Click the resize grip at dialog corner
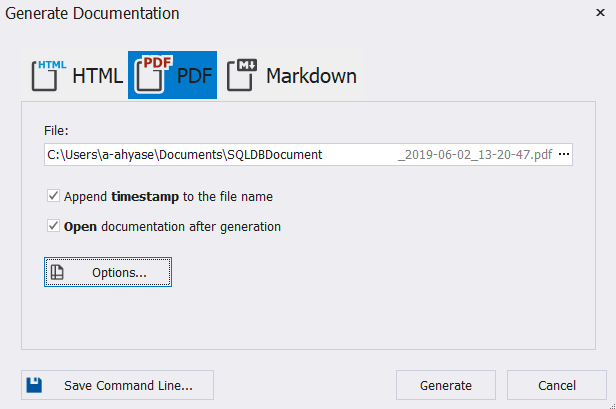This screenshot has width=616, height=409. pyautogui.click(x=612, y=405)
